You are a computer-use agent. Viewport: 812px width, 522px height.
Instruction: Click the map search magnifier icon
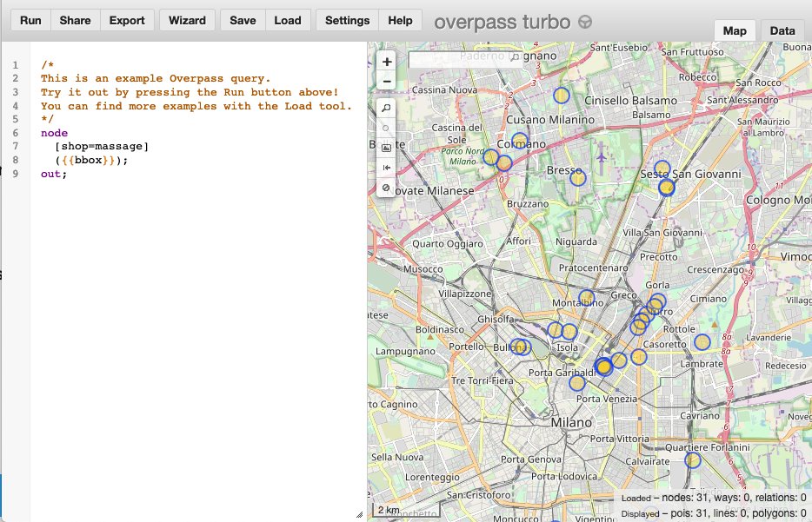[514, 58]
